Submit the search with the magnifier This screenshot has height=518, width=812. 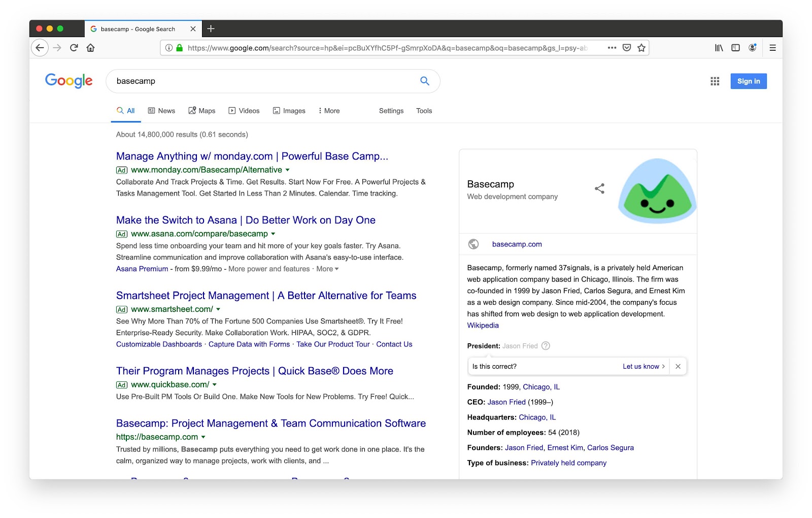click(x=425, y=81)
